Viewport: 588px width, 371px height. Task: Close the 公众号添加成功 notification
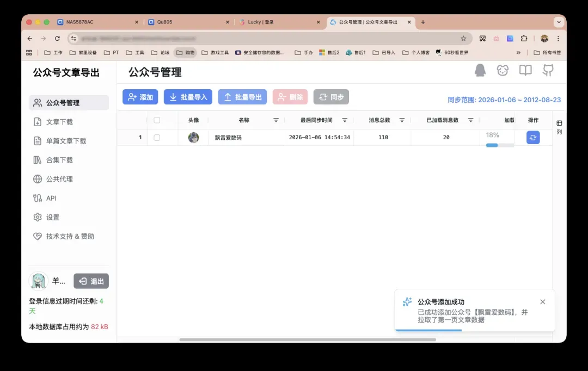[x=542, y=302]
